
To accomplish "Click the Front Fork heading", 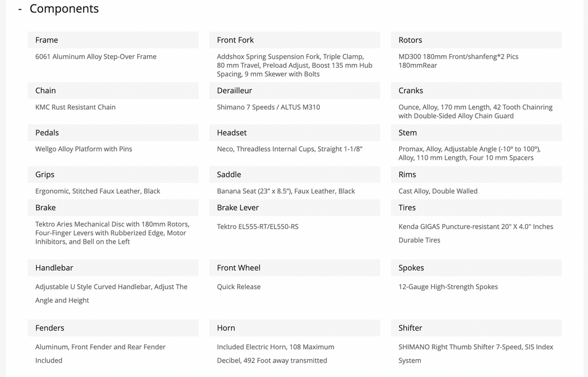I will pyautogui.click(x=235, y=40).
